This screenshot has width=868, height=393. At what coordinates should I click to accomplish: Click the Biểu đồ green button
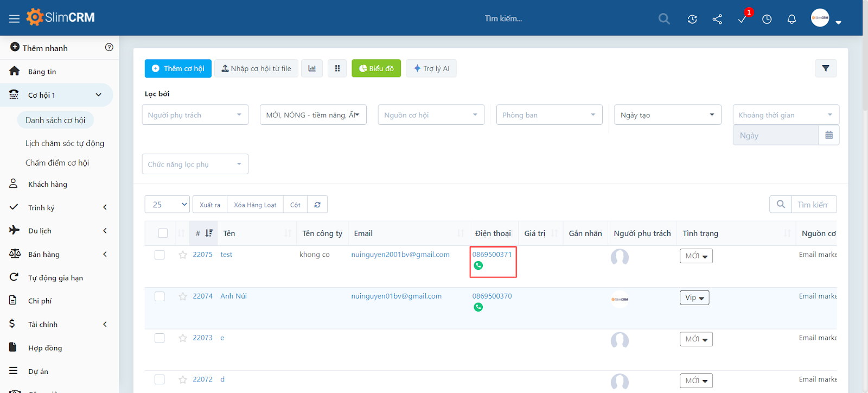tap(376, 68)
